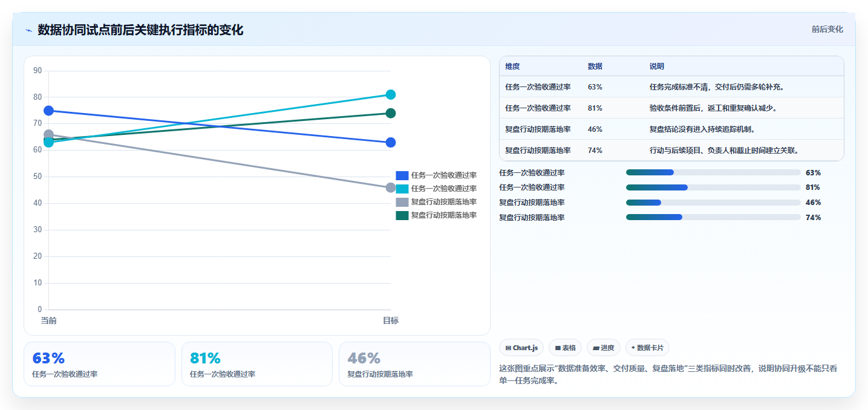
Task: Click the footer note starting 这张图重点展示
Action: click(668, 374)
